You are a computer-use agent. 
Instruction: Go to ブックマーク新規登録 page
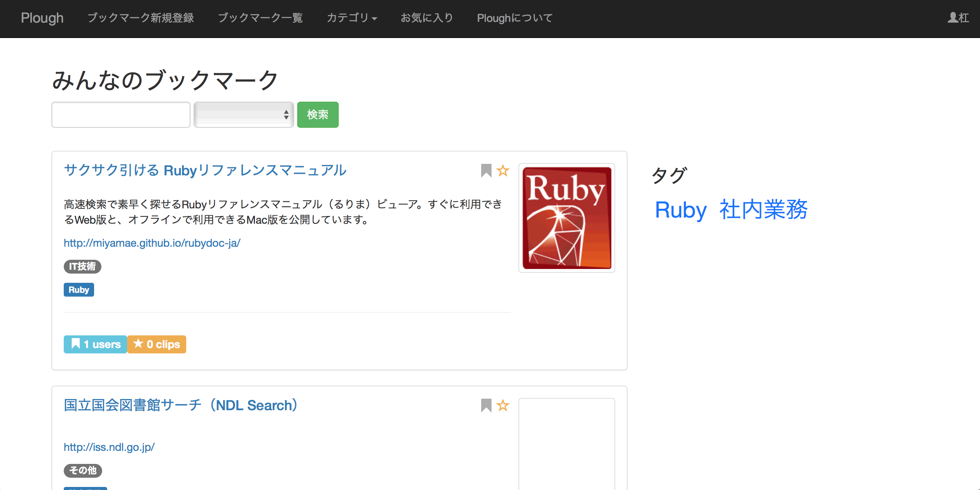pos(141,18)
